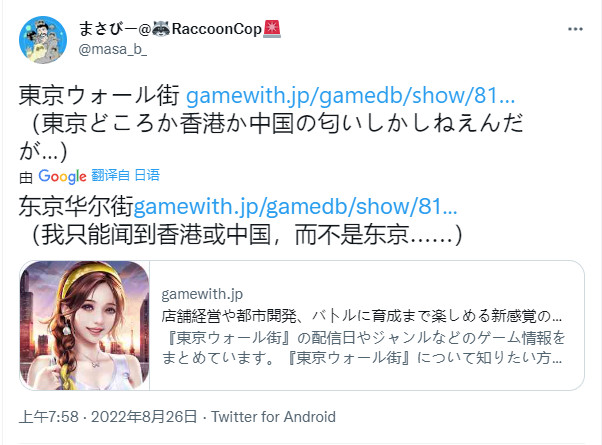
Task: Click the translated title 东京华尔街 text
Action: [x=76, y=207]
